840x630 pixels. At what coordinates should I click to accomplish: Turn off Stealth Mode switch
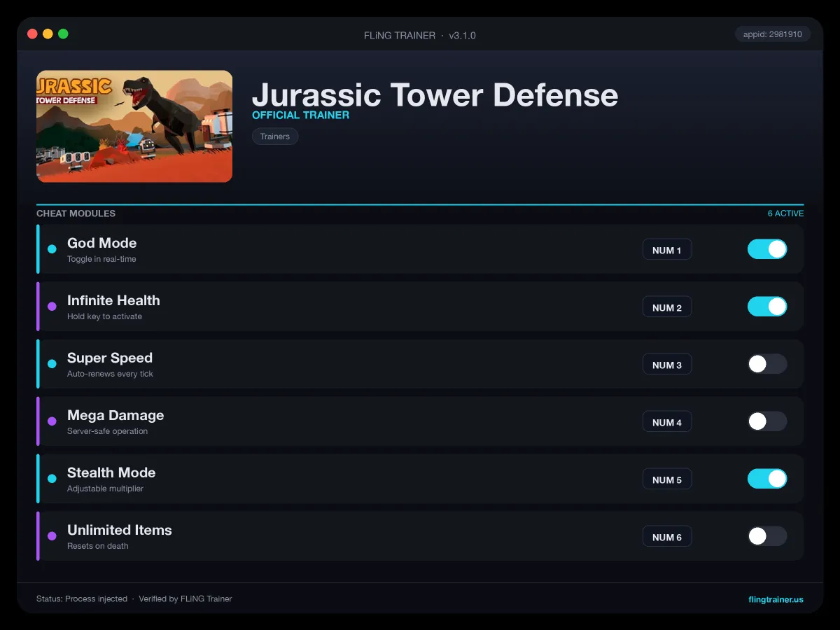click(x=767, y=479)
